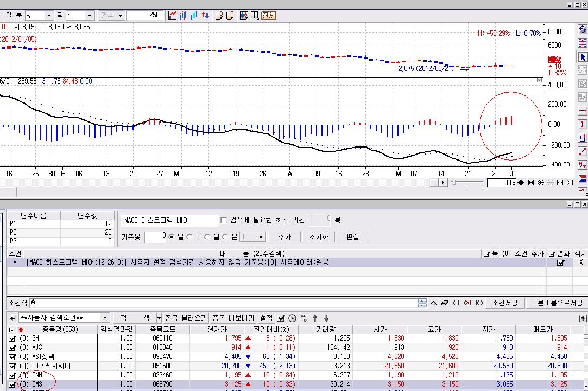Click the chart scroll right arrow button
The image size is (588, 391).
coord(443,182)
